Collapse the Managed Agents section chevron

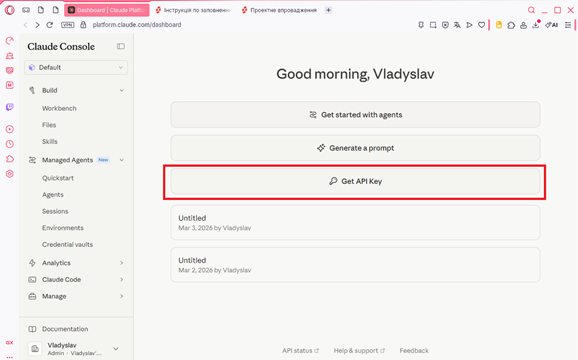click(122, 160)
